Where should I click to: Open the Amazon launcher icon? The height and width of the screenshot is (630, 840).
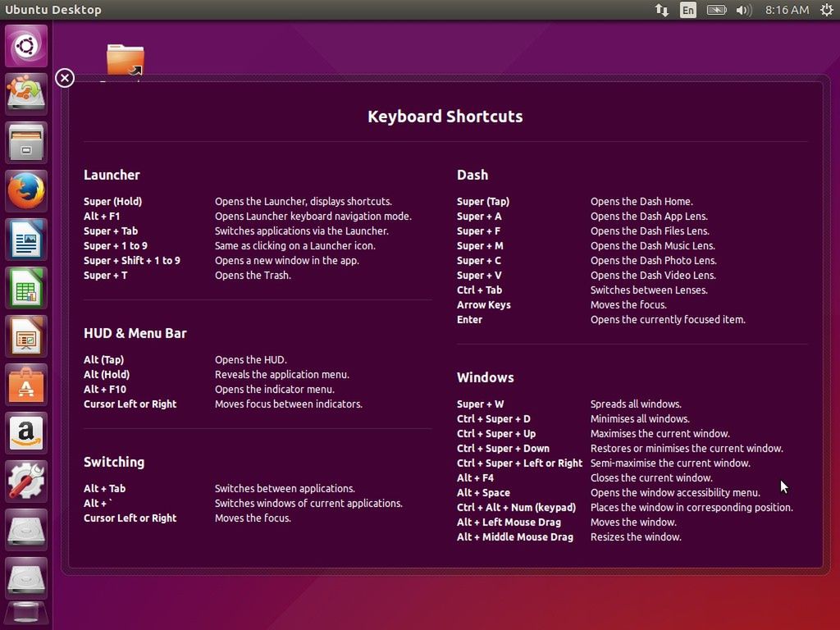26,433
